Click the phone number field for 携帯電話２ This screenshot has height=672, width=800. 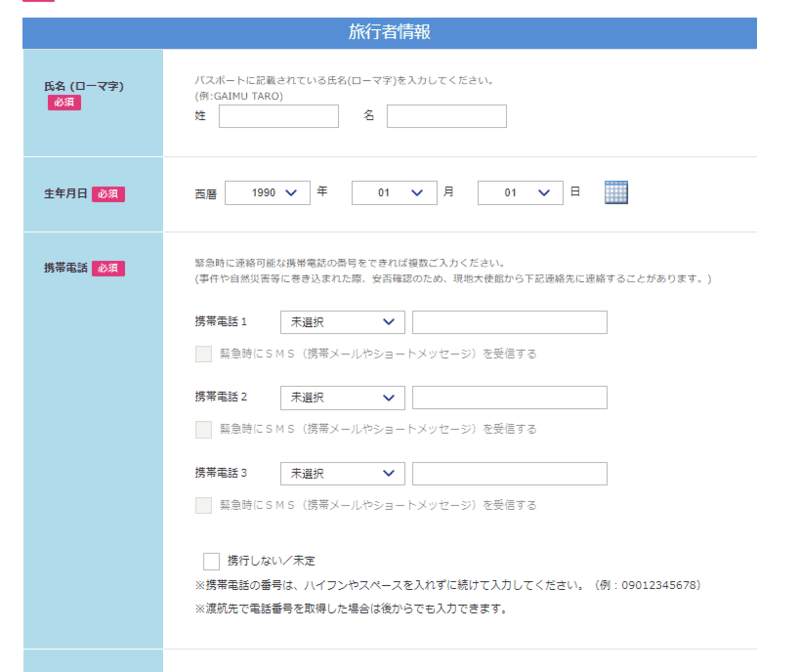click(509, 397)
